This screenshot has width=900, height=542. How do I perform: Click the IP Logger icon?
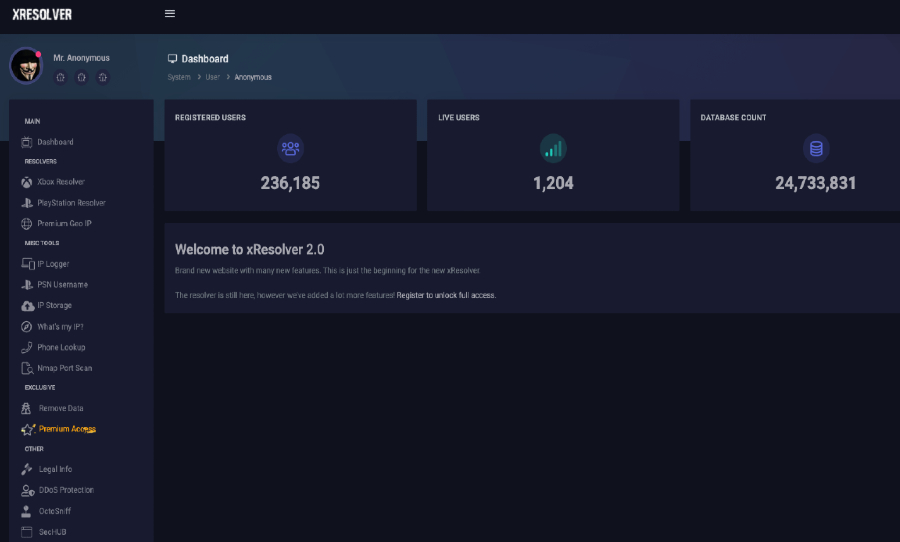point(28,264)
